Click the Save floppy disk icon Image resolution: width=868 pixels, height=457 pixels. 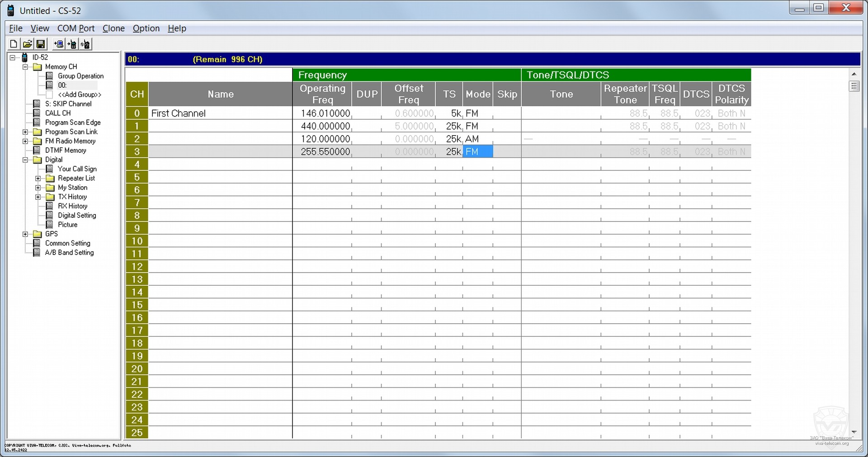(41, 44)
